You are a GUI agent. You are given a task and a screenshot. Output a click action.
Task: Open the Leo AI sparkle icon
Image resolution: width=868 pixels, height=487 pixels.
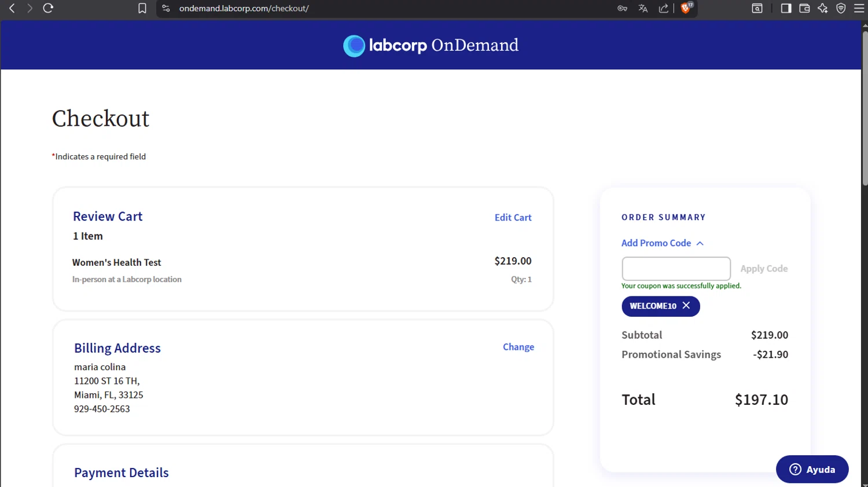pos(823,8)
